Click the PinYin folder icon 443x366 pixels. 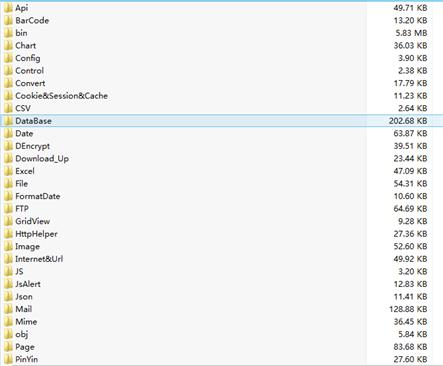click(x=8, y=359)
